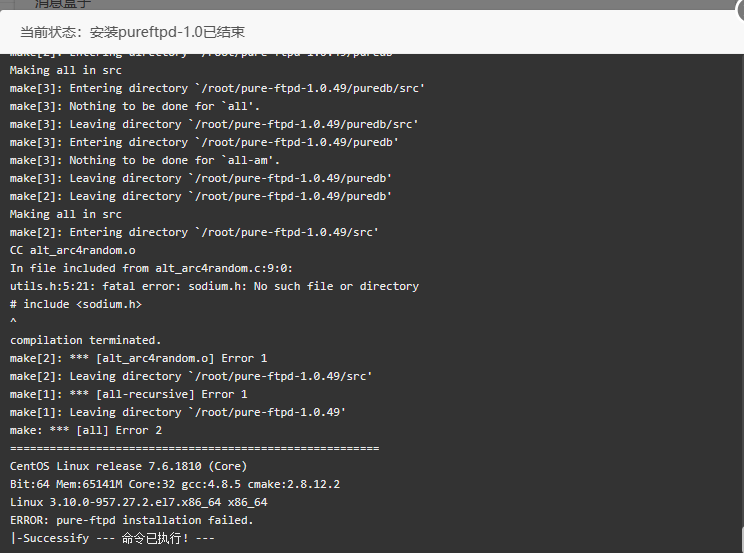Click the 'CC alt_arc4random.o' log line
This screenshot has height=553, width=744.
click(73, 250)
